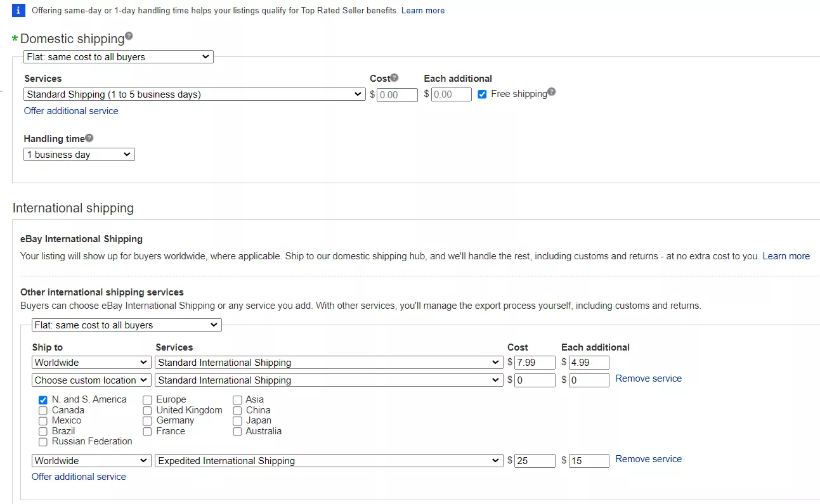Click eBay International Shipping subheading
820x504 pixels.
tap(81, 239)
